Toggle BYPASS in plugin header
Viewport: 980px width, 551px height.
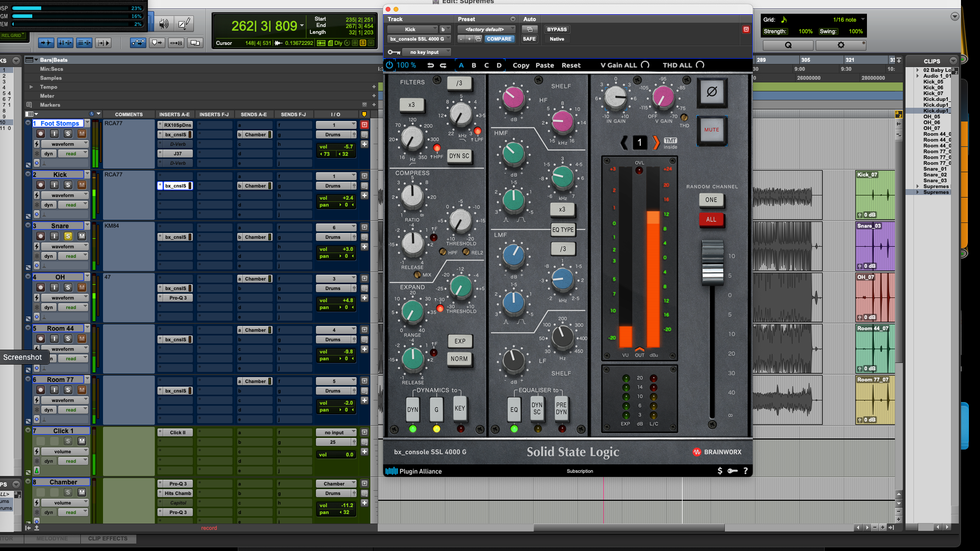pos(557,30)
